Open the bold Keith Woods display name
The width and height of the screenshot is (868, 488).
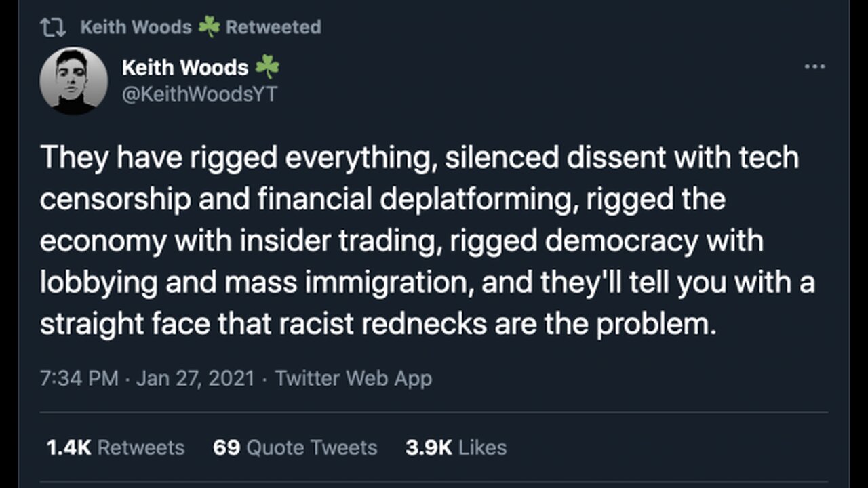[x=185, y=67]
